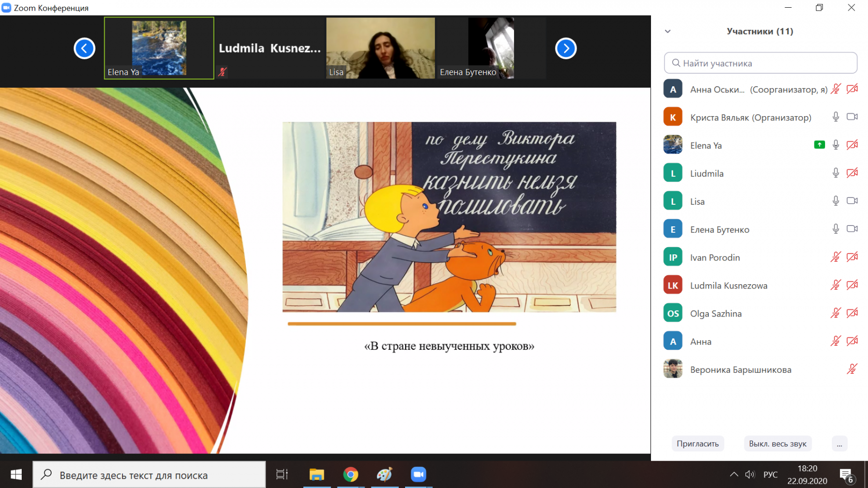The height and width of the screenshot is (488, 868).
Task: Toggle Елена Бутенко's camera icon
Action: point(852,229)
